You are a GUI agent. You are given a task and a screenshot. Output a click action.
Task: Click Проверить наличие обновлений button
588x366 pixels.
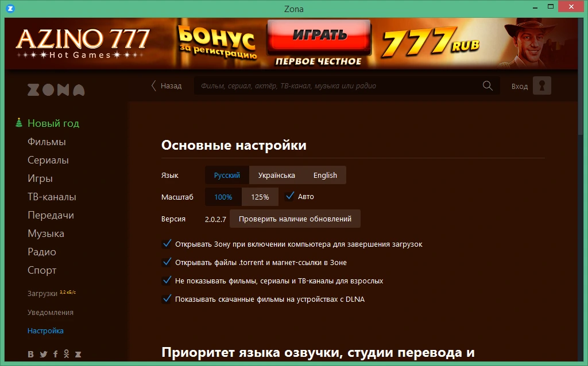click(x=295, y=219)
